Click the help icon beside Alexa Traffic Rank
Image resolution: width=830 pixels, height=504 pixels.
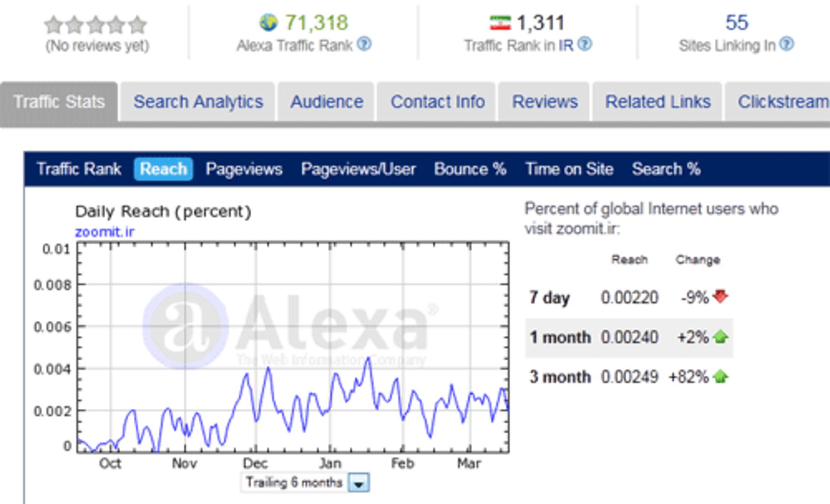coord(364,44)
